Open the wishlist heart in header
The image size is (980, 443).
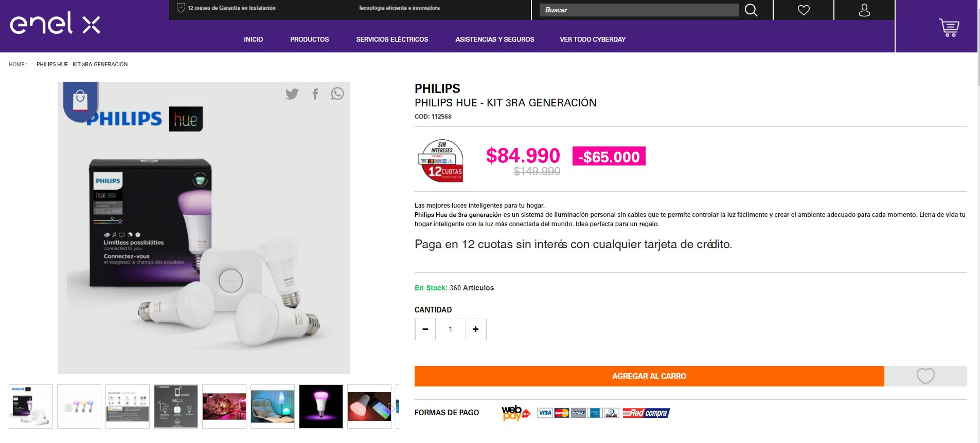[804, 10]
